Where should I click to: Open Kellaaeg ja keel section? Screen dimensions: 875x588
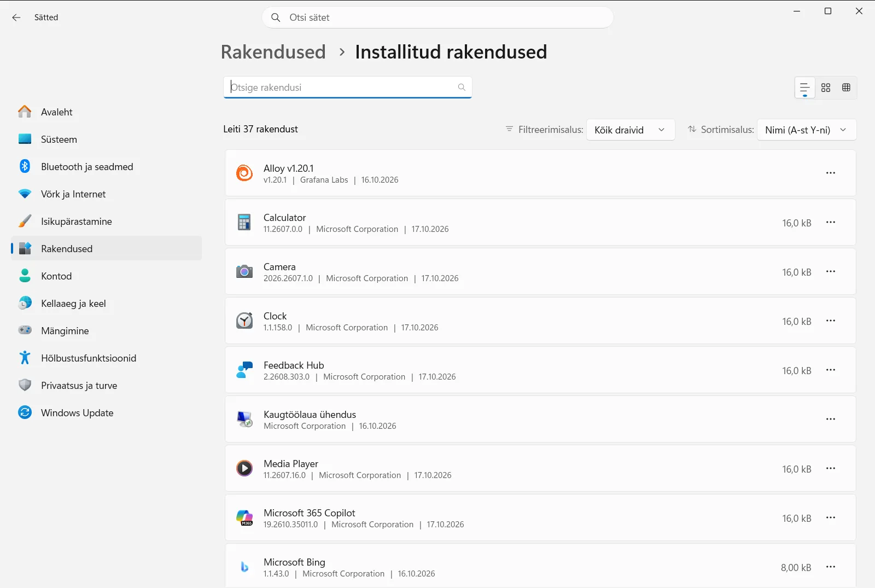[x=107, y=303]
